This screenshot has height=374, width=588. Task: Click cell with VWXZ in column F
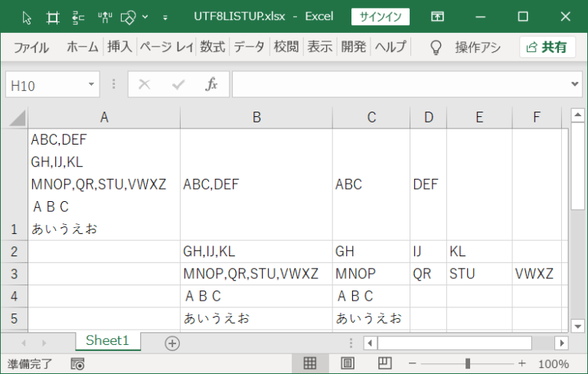(537, 274)
